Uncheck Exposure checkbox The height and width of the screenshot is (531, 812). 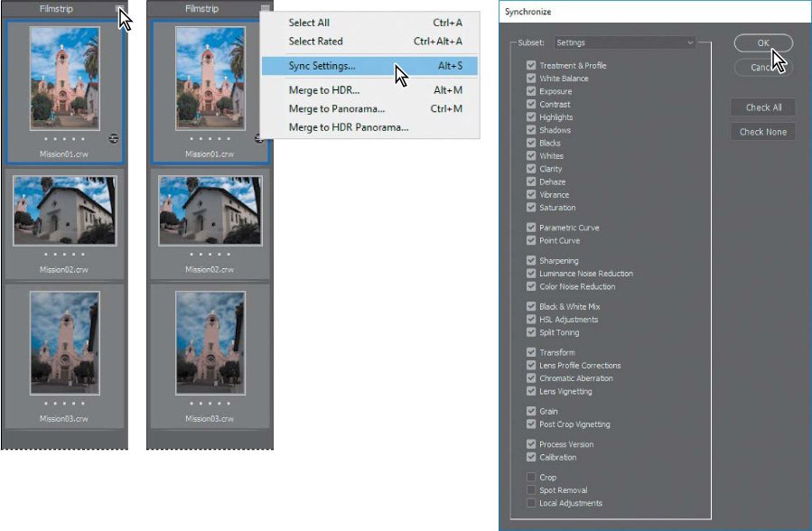click(x=531, y=91)
